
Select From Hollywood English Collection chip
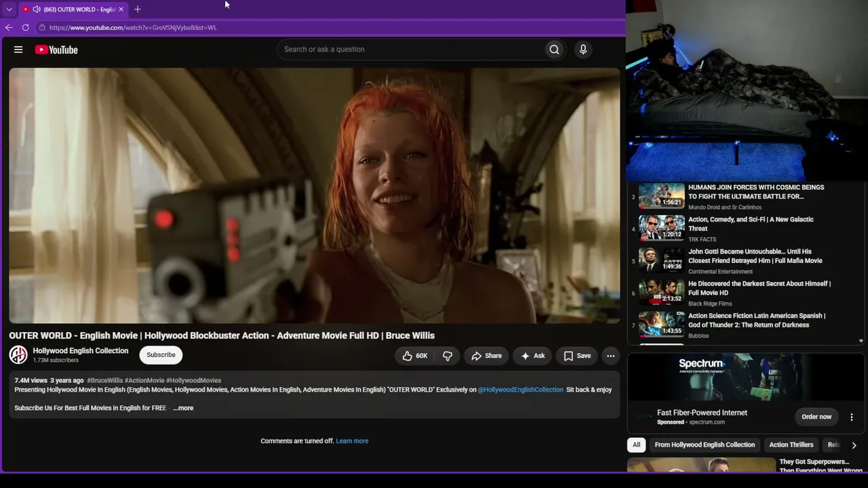(705, 445)
